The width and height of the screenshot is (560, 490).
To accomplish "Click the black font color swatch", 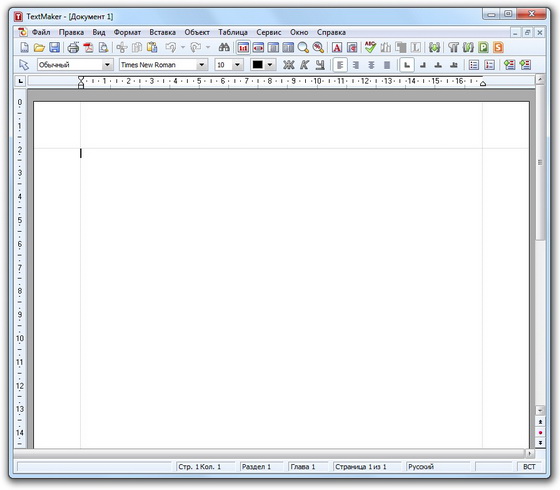I will point(258,65).
